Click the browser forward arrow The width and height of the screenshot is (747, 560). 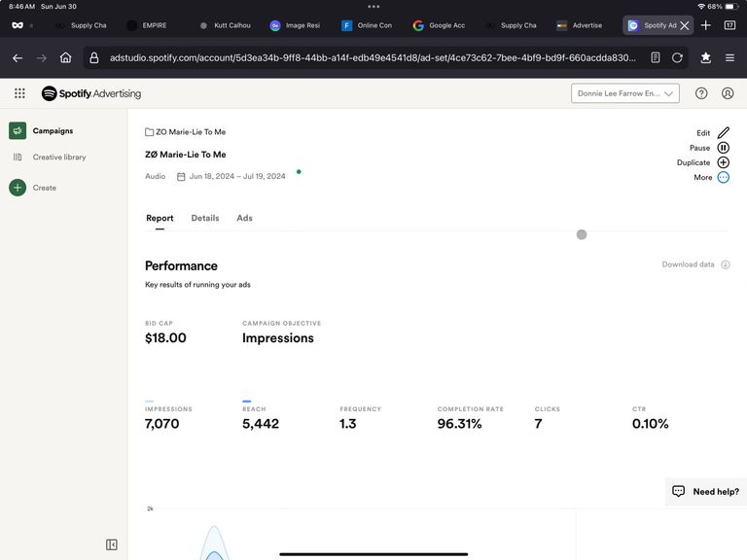pos(42,58)
